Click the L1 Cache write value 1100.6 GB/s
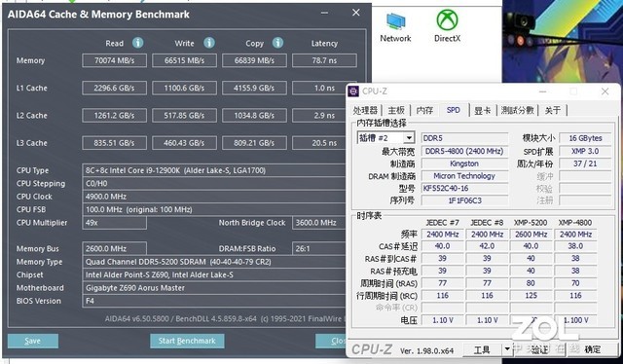This screenshot has width=623, height=364. click(x=184, y=89)
